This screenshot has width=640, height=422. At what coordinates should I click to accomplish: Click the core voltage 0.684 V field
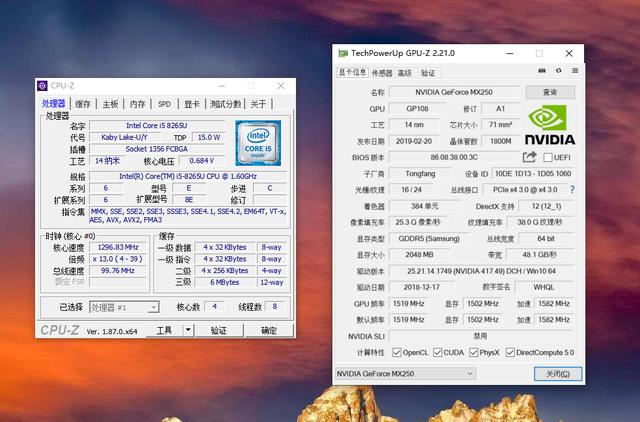(202, 161)
